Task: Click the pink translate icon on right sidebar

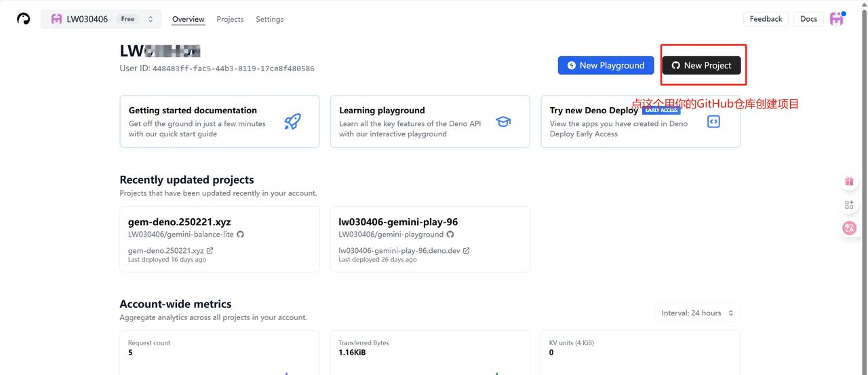Action: 849,229
